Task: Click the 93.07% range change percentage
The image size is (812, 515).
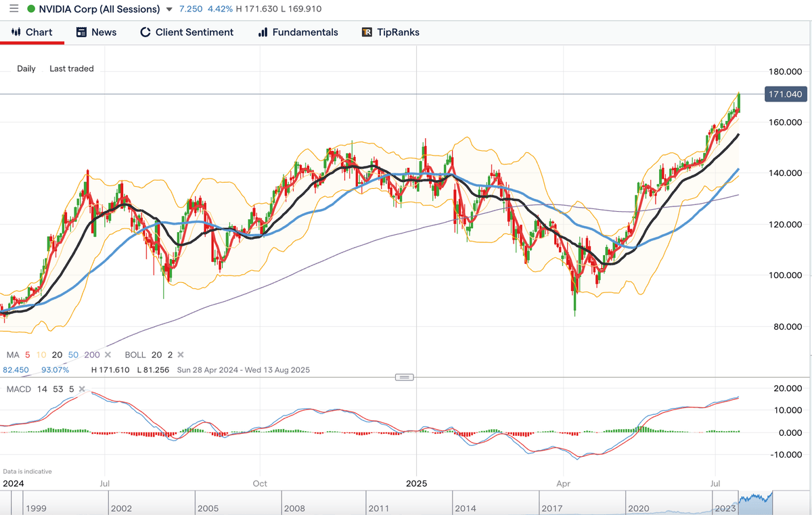Action: coord(55,370)
